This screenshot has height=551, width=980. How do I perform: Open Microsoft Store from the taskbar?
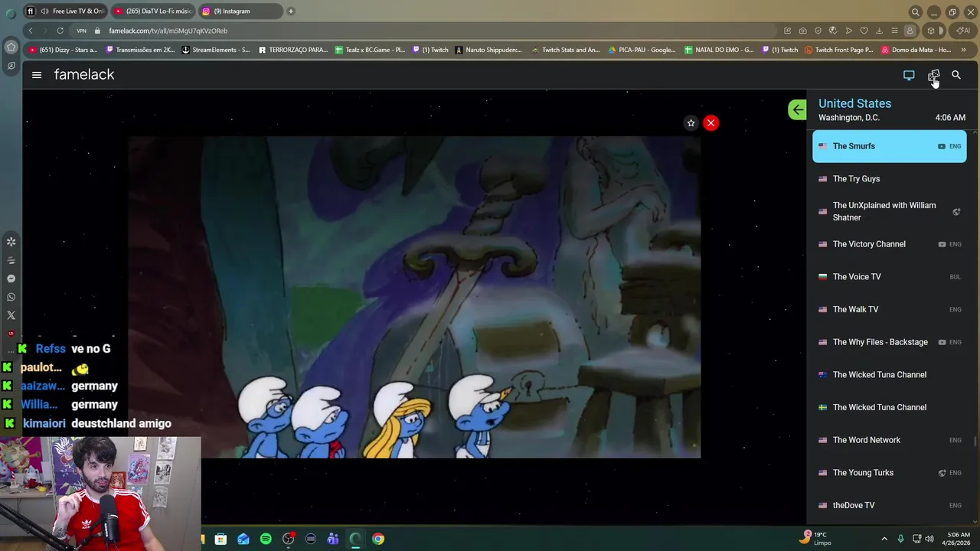click(x=220, y=539)
